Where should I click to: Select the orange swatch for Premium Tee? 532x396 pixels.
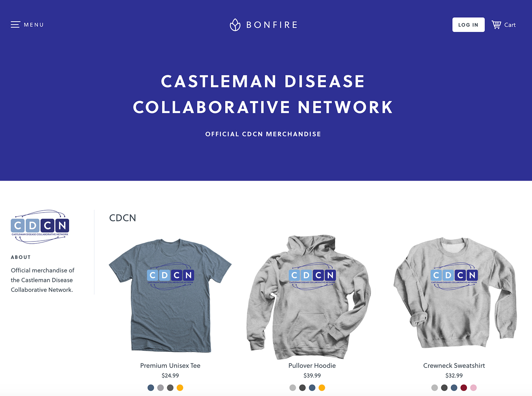coord(180,388)
